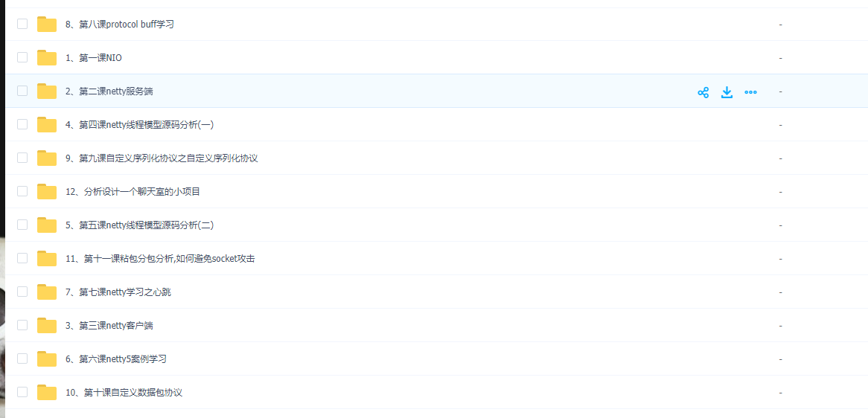Click folder icon of 第四课netty线程模型源码分析(一)
Image resolution: width=868 pixels, height=418 pixels.
47,124
